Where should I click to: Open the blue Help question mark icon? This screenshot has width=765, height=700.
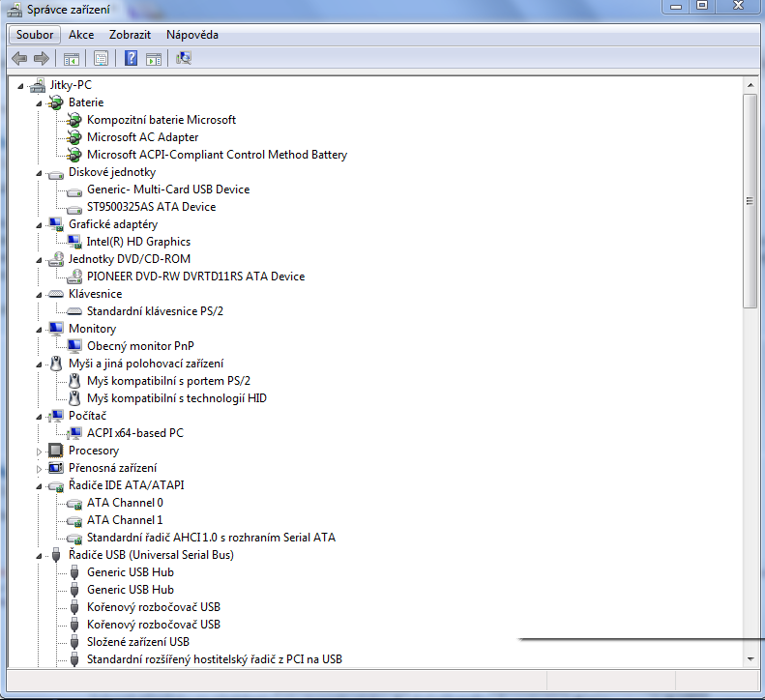pos(131,59)
